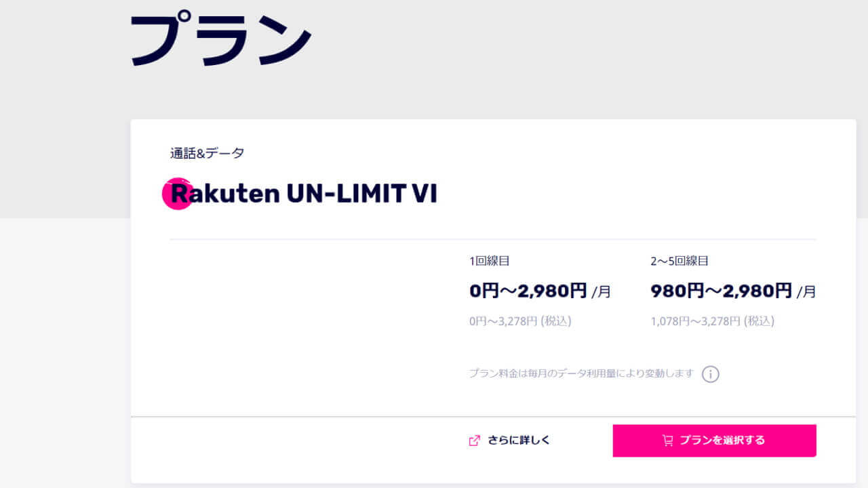This screenshot has width=868, height=488.
Task: Click the large プラン page heading
Action: 220,39
